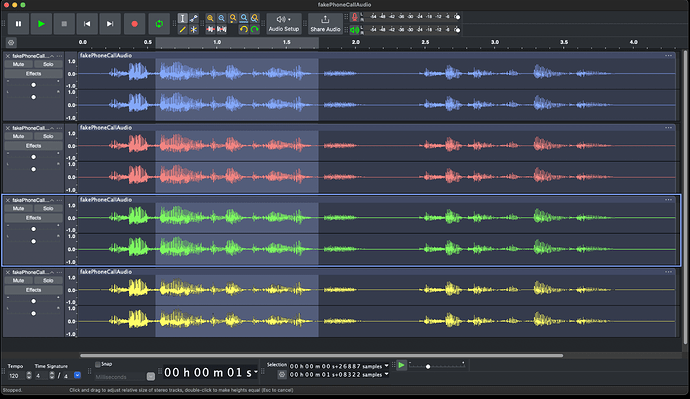Click the Undo arrow icon
690x399 pixels.
click(244, 29)
